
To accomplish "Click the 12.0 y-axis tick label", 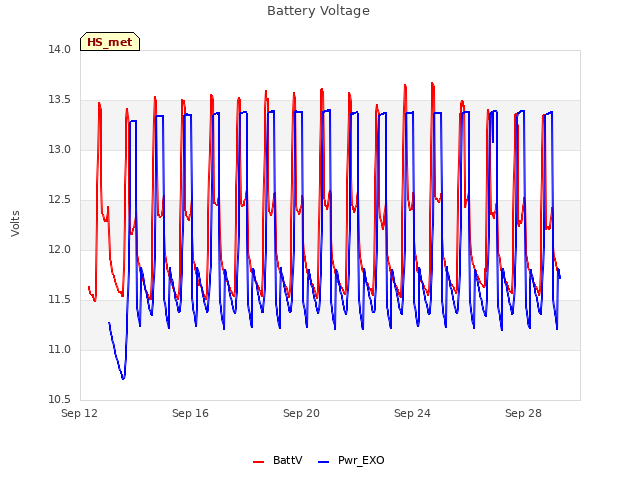I will [x=60, y=249].
